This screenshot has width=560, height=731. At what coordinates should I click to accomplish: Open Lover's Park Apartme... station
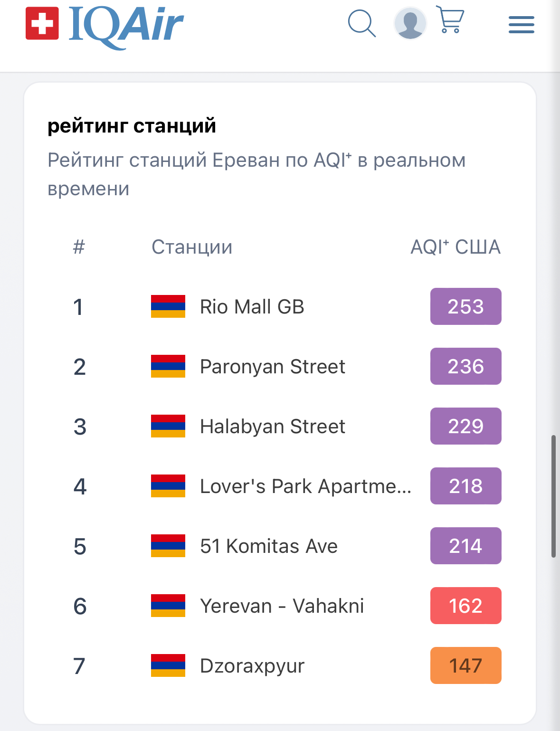tap(305, 486)
